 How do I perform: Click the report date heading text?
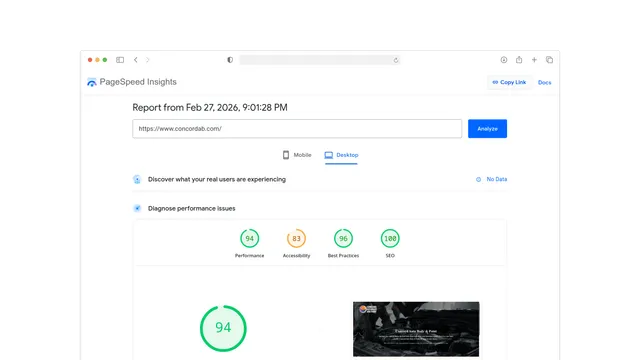(210, 107)
